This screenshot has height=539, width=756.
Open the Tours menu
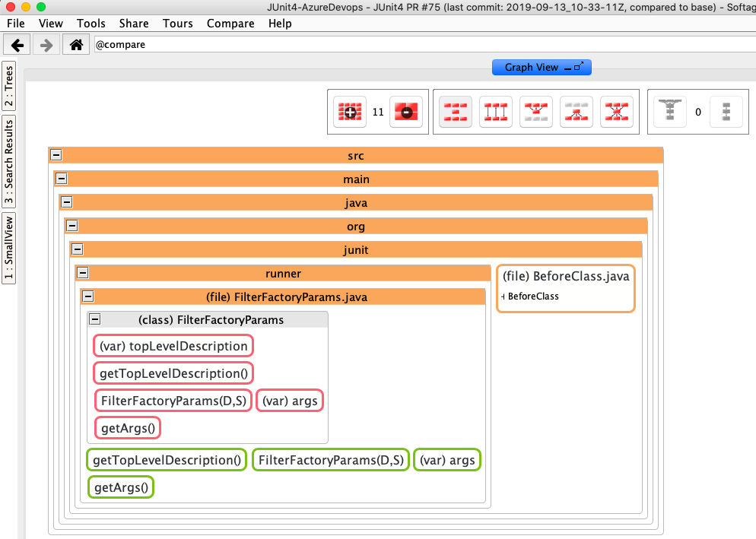click(178, 24)
